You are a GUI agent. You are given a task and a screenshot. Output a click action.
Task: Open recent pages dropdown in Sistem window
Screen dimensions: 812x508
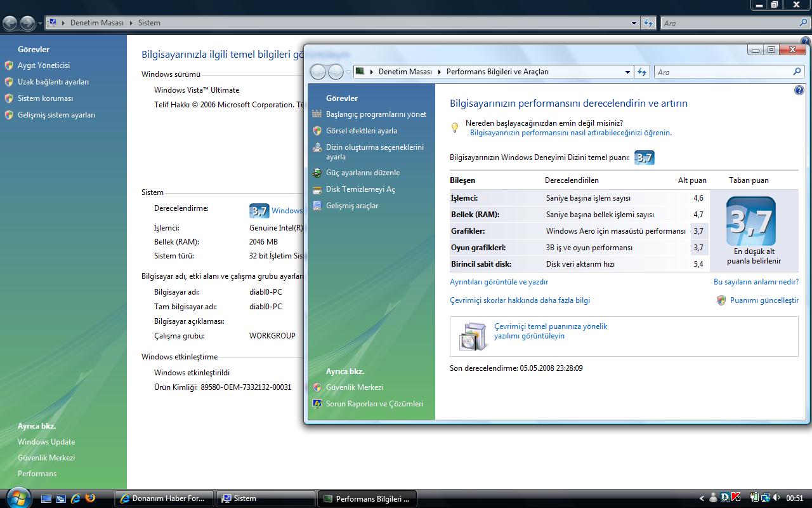click(x=40, y=23)
